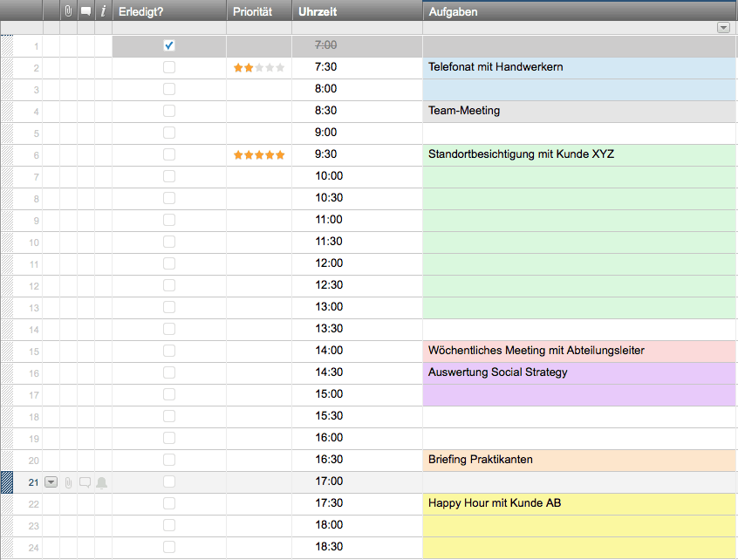Click the info column header icon
Image resolution: width=738 pixels, height=560 pixels.
pos(103,11)
